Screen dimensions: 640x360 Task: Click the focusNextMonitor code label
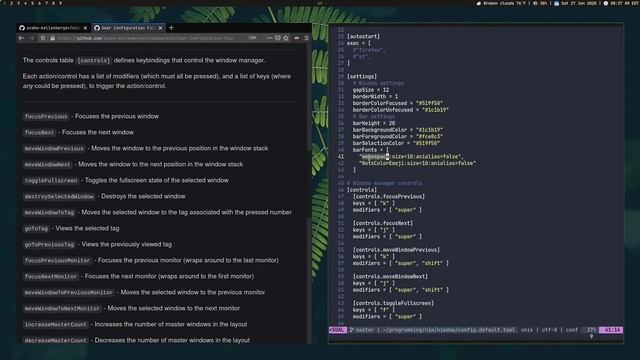click(x=51, y=276)
